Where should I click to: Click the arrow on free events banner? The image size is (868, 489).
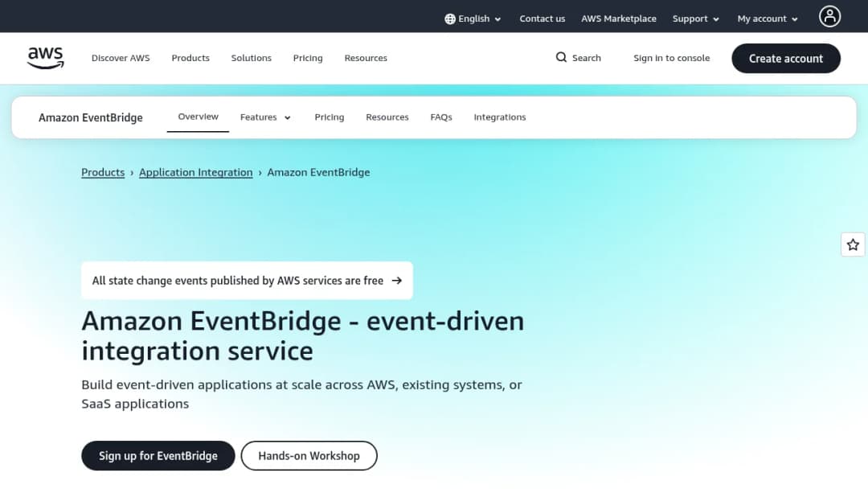[397, 281]
